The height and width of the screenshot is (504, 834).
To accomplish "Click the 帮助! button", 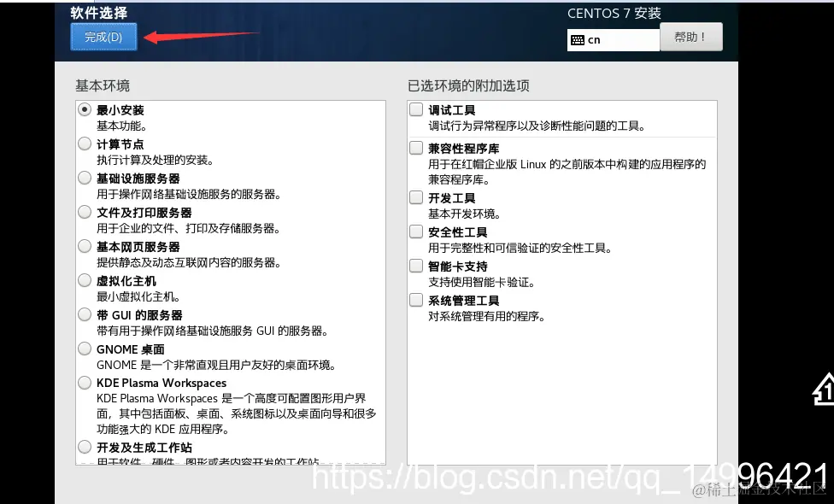I will point(691,37).
